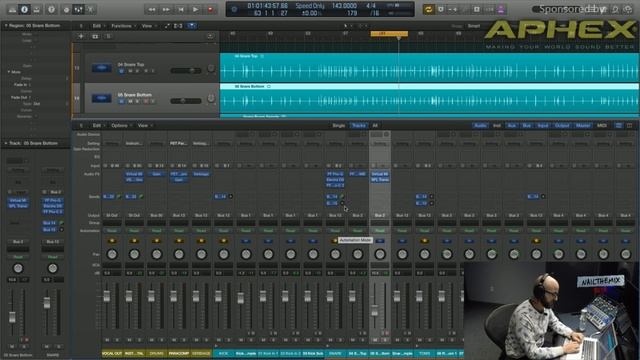Switch the mixer to narrow channel strips

click(618, 126)
